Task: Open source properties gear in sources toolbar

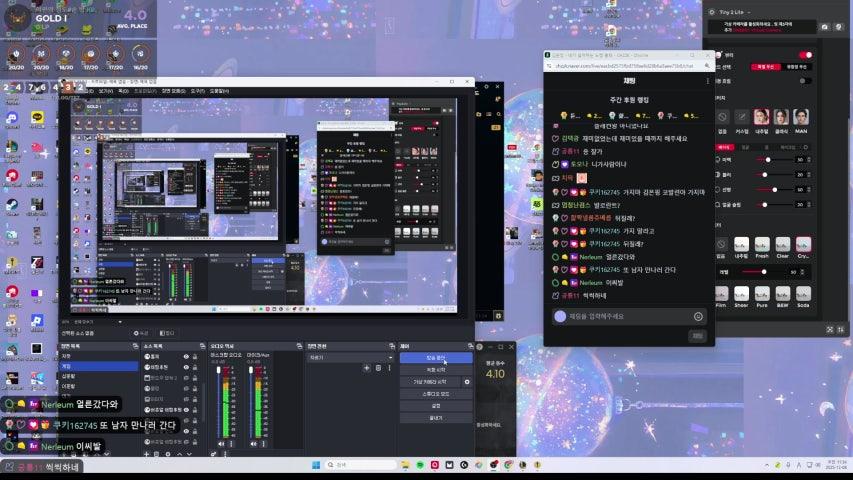Action: [x=168, y=454]
